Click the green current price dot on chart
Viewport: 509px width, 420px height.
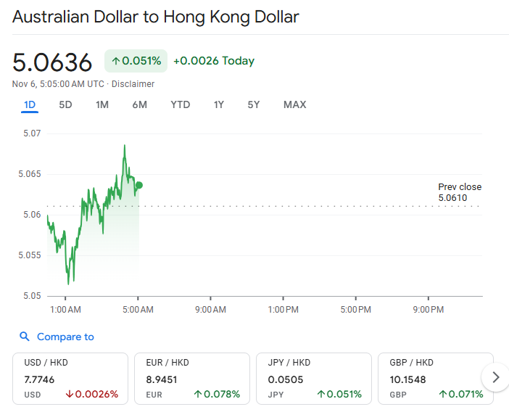138,185
